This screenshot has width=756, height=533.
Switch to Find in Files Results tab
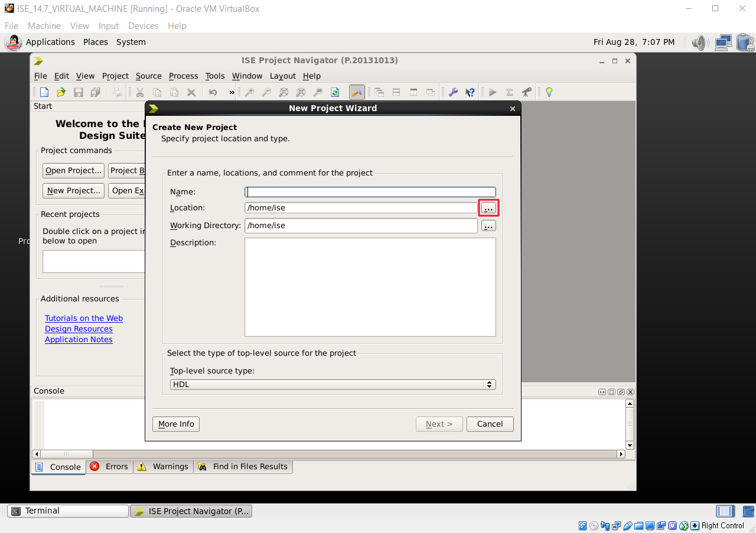[243, 466]
